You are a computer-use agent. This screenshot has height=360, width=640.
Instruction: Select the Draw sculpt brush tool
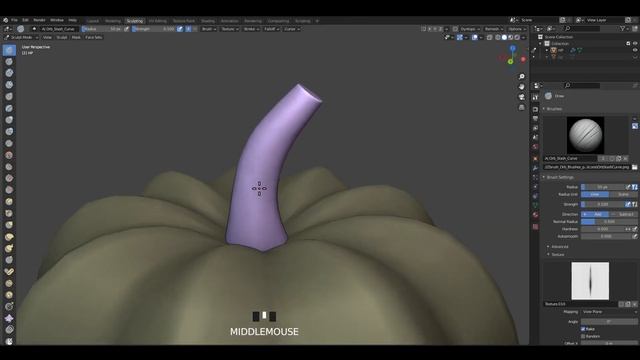click(x=9, y=50)
